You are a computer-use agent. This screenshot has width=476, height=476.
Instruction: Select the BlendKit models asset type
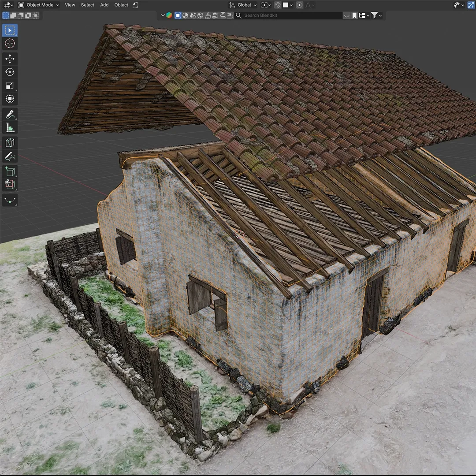(x=178, y=15)
